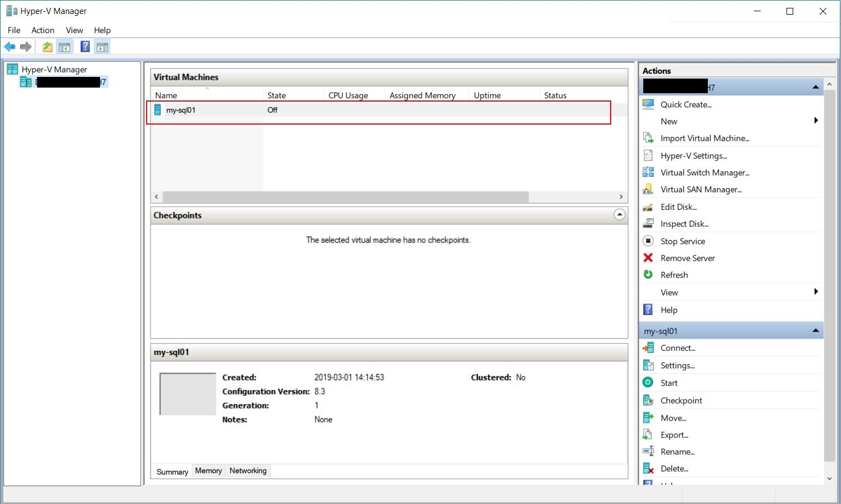This screenshot has width=841, height=504.
Task: Click Connect… action link
Action: pyautogui.click(x=678, y=348)
